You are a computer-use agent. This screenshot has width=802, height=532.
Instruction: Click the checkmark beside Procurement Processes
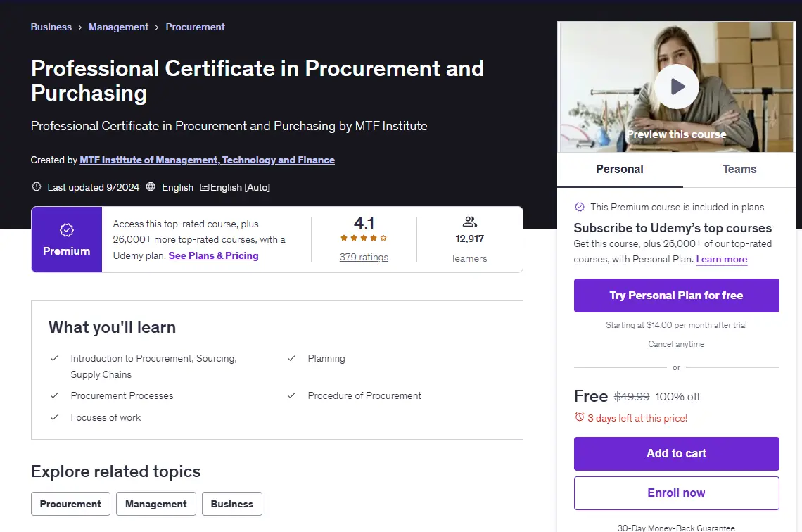click(x=54, y=395)
